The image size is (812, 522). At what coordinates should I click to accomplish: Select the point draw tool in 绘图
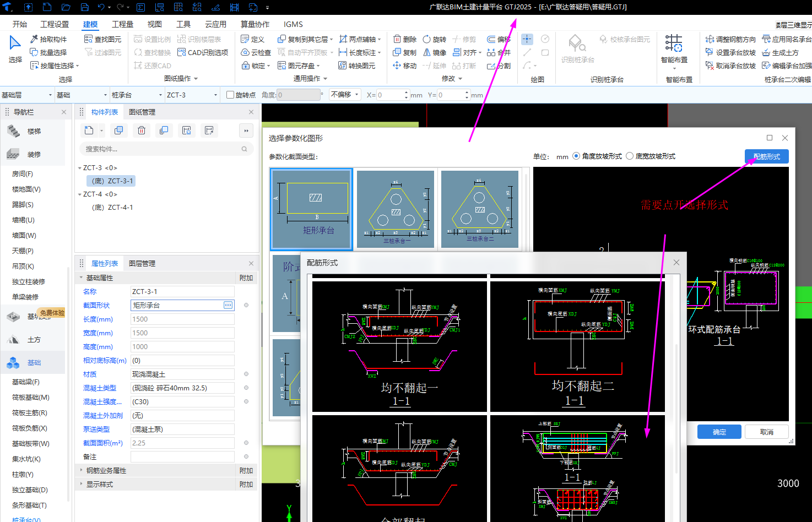527,39
